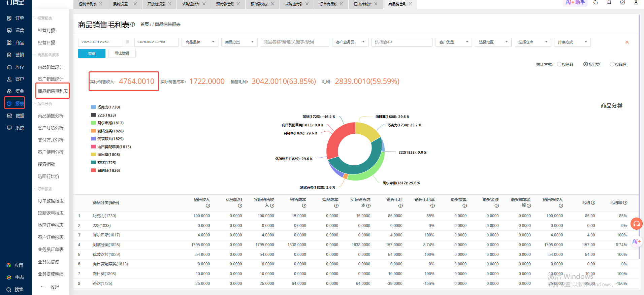Screen dimensions: 644x295
Task: Select the 按商品 radio button
Action: [x=559, y=64]
